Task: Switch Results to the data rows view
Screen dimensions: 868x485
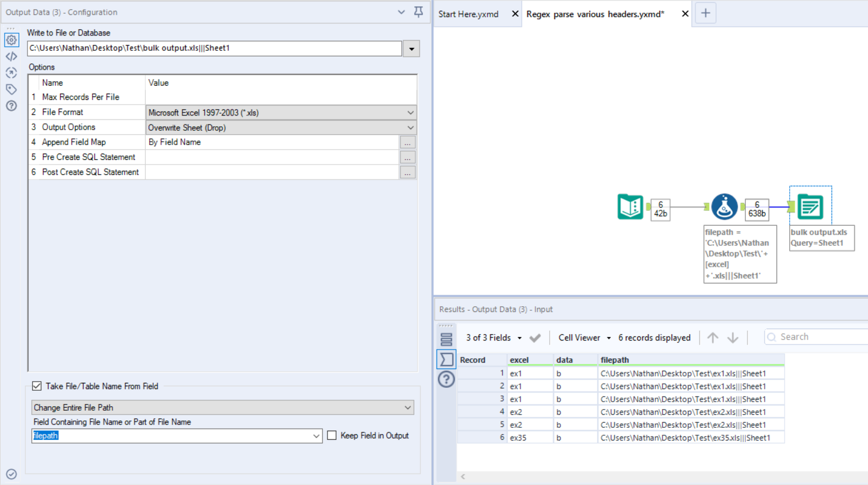Action: 446,338
